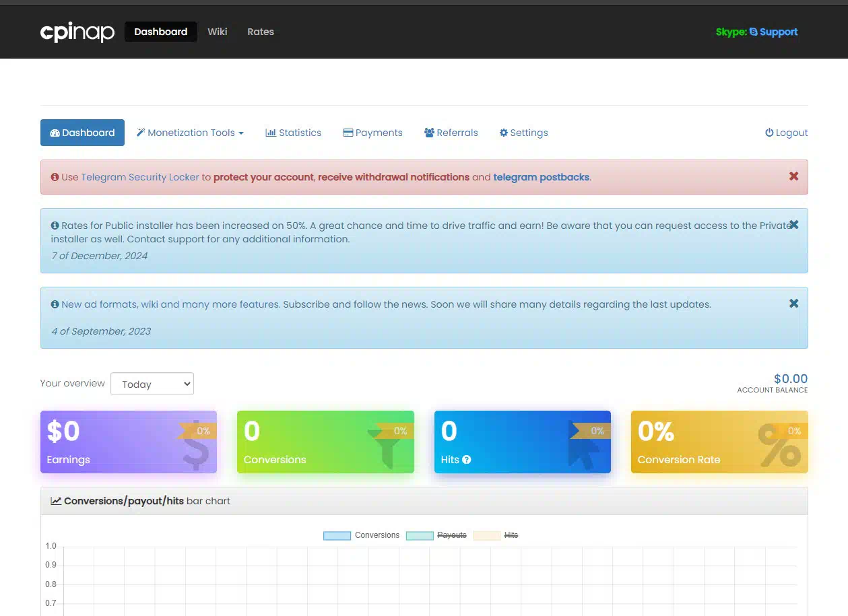Open the Settings tab
Image resolution: width=848 pixels, height=616 pixels.
pyautogui.click(x=524, y=133)
